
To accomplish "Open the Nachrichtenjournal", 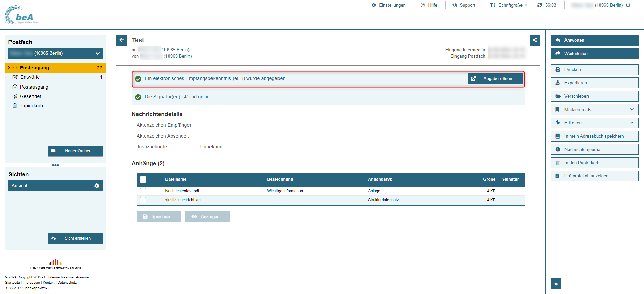I will pos(594,149).
